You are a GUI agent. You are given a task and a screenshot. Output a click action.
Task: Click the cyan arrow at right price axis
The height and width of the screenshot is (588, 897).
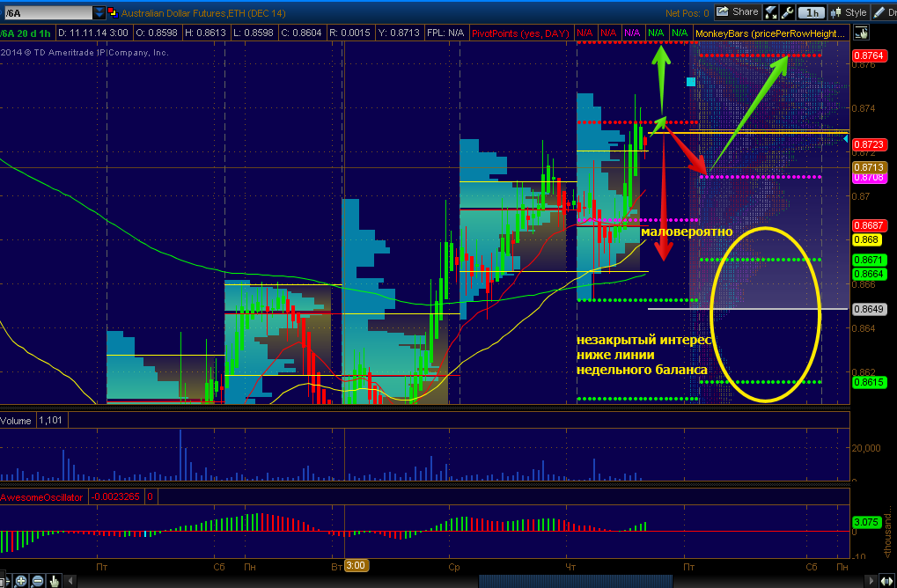tap(846, 138)
